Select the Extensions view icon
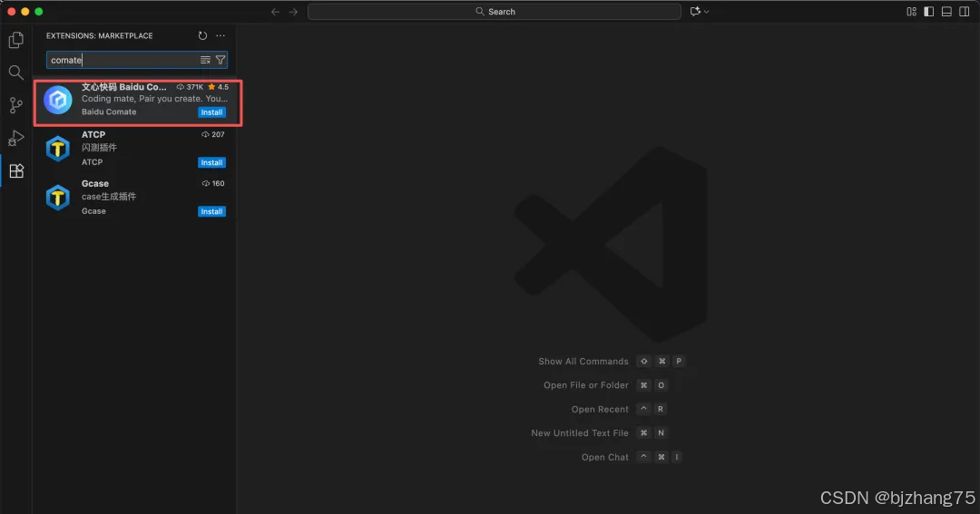 tap(16, 170)
